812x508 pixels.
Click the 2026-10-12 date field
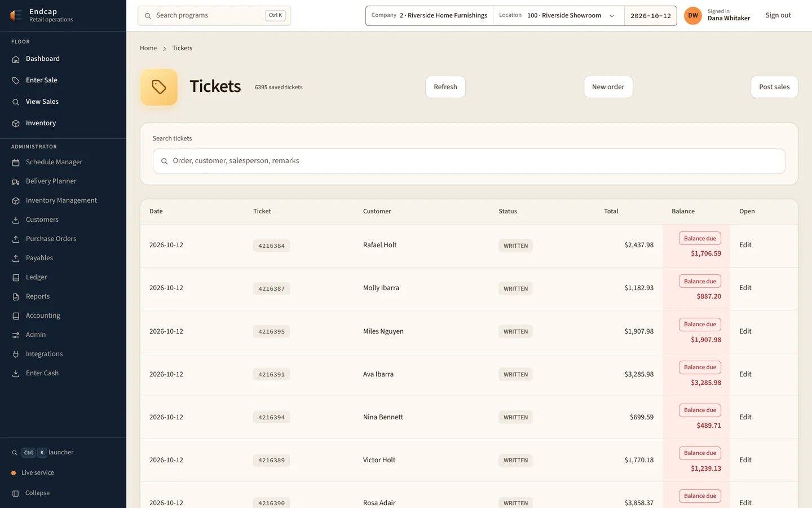(651, 16)
